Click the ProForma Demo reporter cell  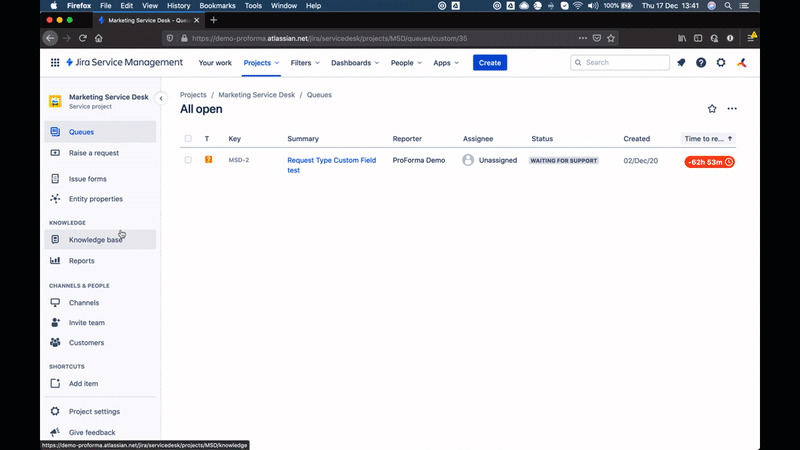[x=419, y=160]
